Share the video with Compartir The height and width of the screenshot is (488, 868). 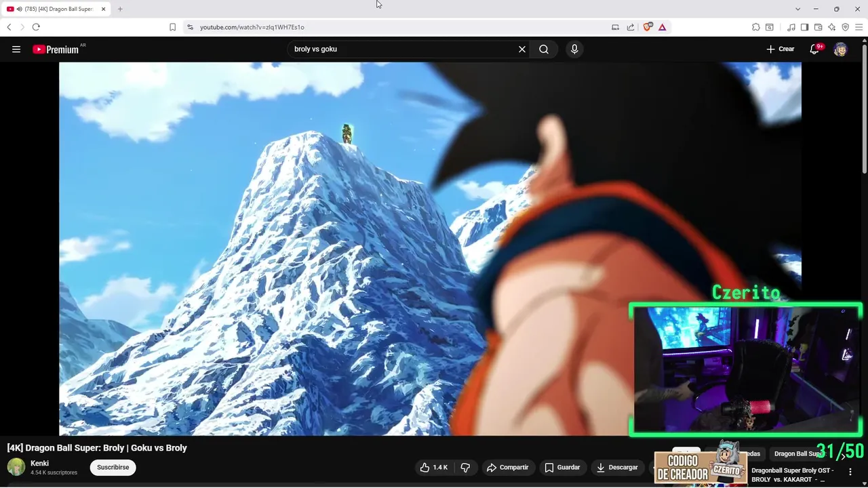[508, 468]
